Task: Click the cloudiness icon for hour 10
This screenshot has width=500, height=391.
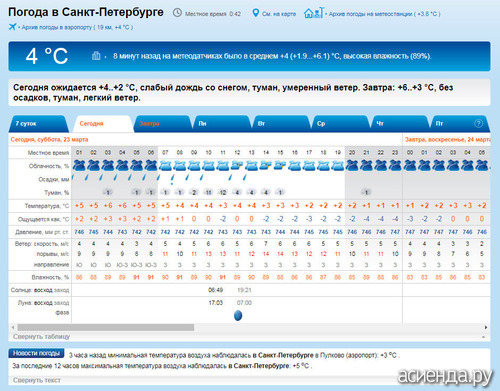Action: click(208, 165)
